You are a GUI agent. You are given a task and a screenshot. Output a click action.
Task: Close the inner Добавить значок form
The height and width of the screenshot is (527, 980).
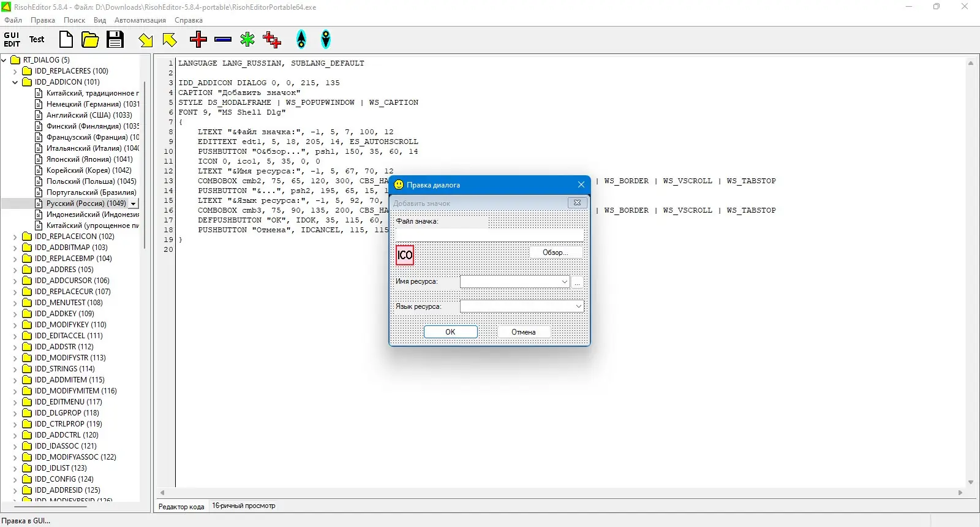click(x=577, y=203)
